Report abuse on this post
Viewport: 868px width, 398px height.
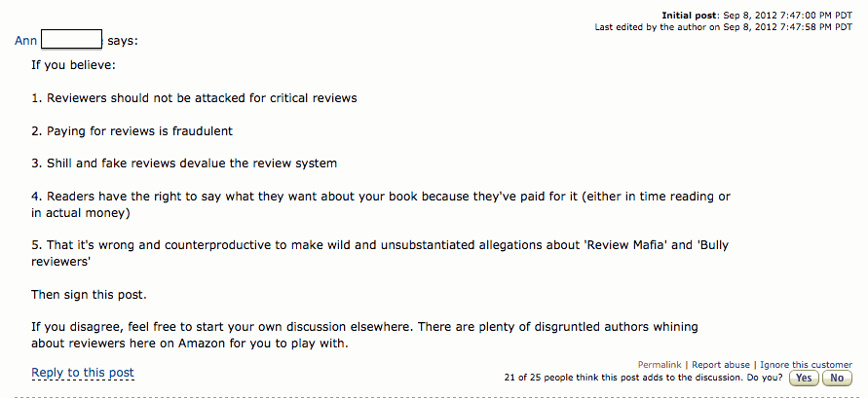coord(721,365)
